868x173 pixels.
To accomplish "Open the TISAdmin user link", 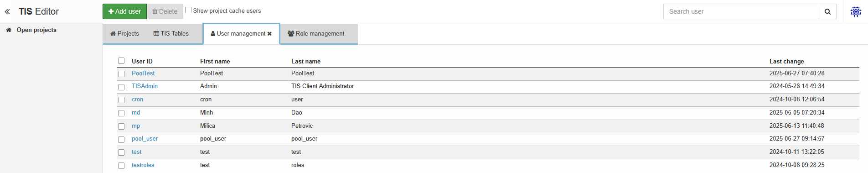I will pos(145,86).
